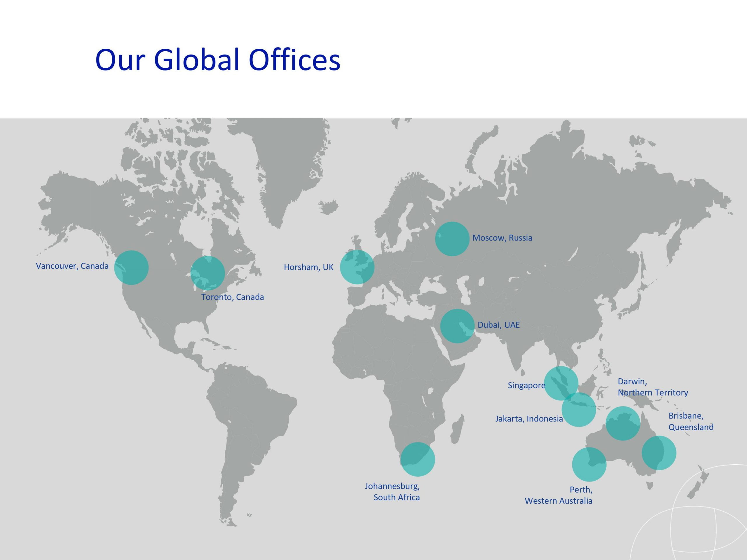Click the 'Moscow, Russia' text label
The width and height of the screenshot is (747, 560).
[502, 238]
